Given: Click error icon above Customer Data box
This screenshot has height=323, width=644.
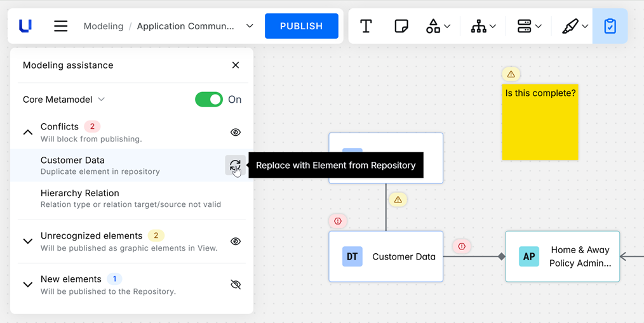Looking at the screenshot, I should 338,221.
